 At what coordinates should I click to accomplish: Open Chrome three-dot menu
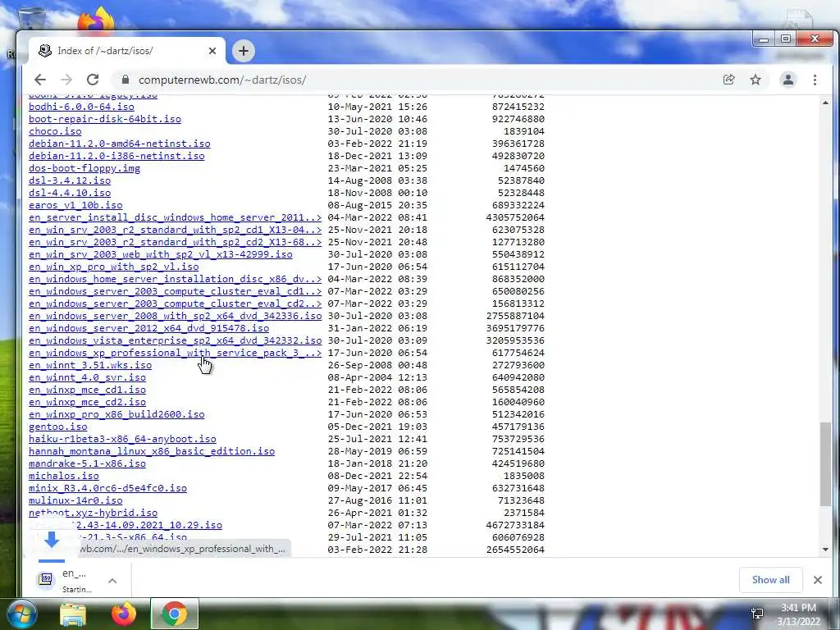(x=815, y=80)
